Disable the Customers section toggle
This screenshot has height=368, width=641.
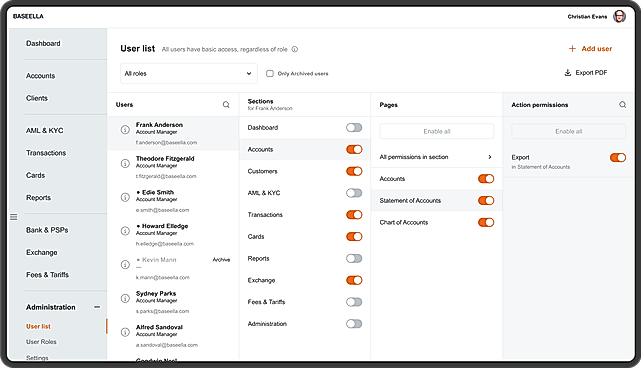pos(354,171)
